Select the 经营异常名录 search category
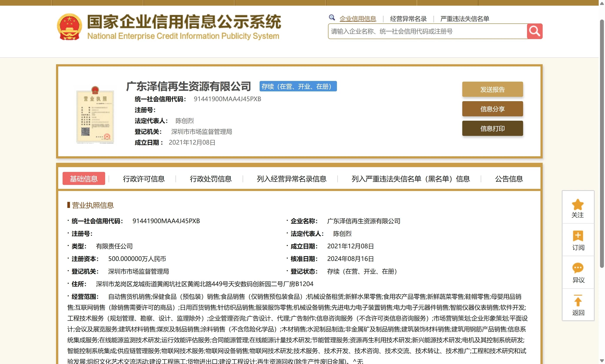This screenshot has width=605, height=364. [408, 19]
